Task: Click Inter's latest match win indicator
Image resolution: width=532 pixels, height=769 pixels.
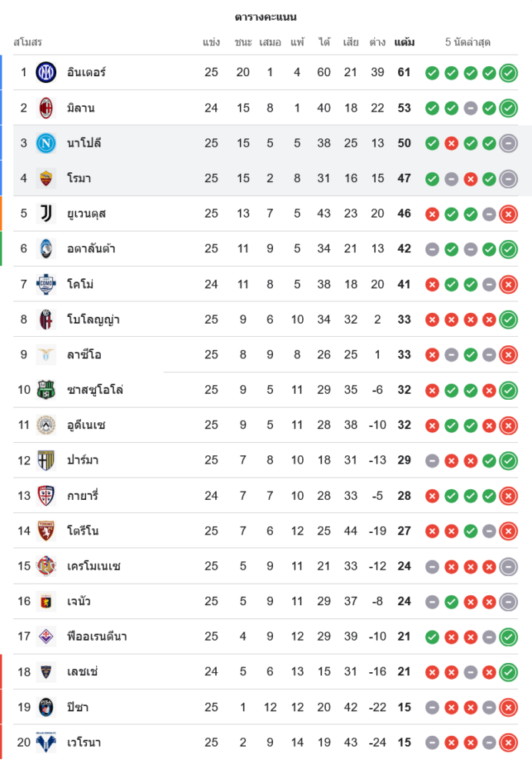Action: pos(508,73)
